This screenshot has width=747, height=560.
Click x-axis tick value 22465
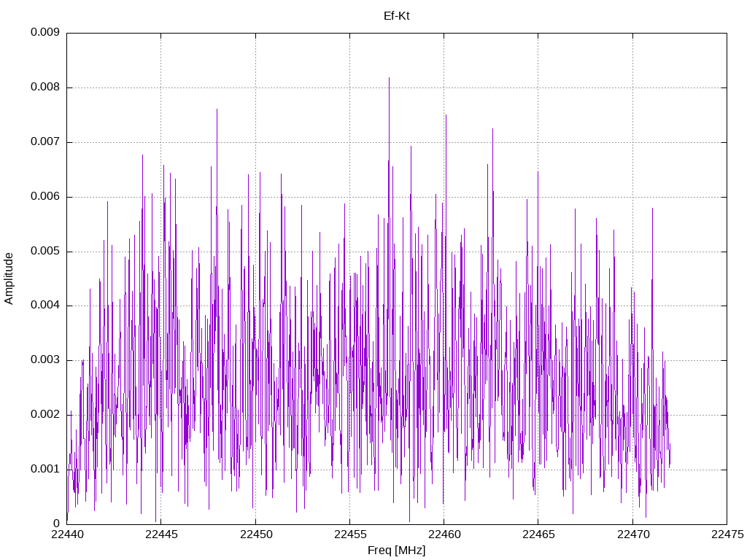tap(539, 534)
